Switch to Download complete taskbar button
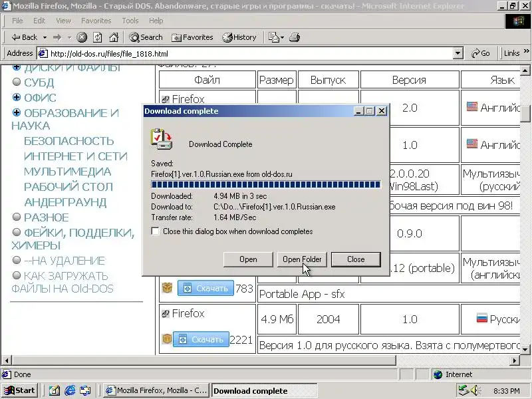Viewport: 532px width, 399px height. (265, 391)
